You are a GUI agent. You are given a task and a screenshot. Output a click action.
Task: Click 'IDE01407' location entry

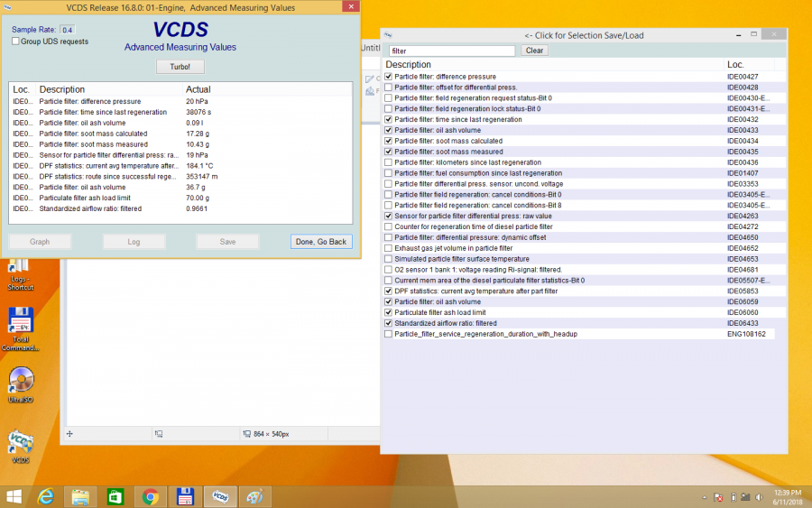[743, 173]
